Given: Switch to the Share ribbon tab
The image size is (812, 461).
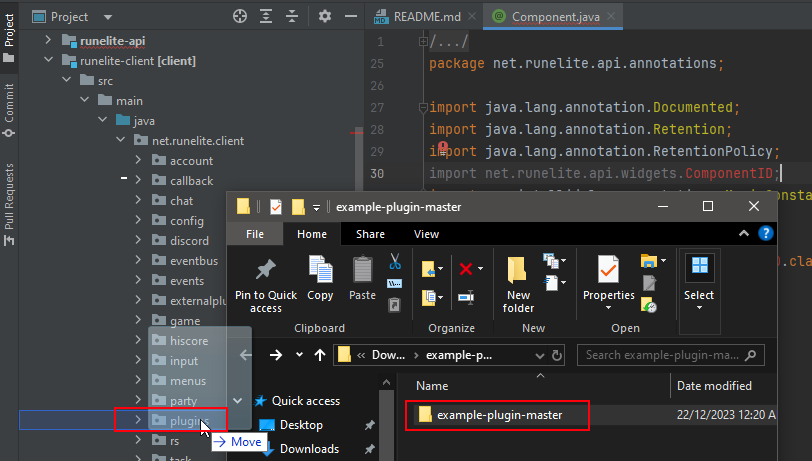Looking at the screenshot, I should 370,234.
